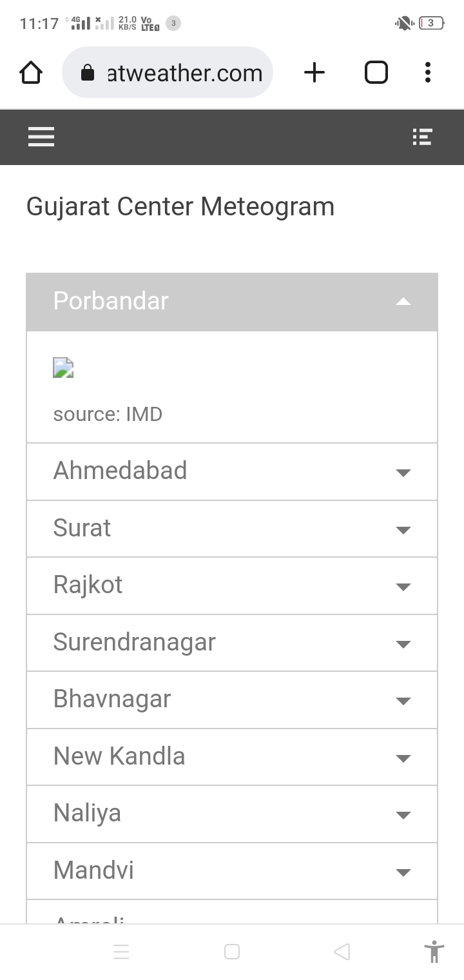Screen dimensions: 464x980
Task: Tap the broken Porbandar meteogram image
Action: pos(63,368)
